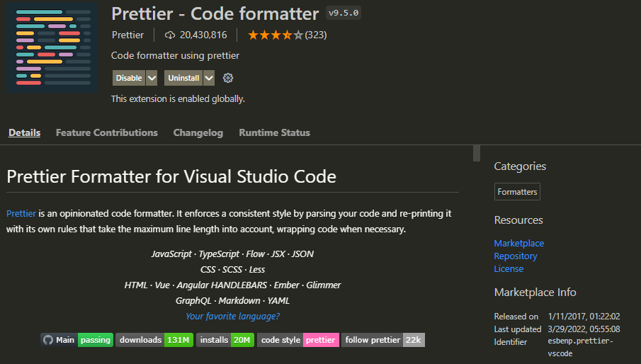Click the GitHub Main passing badge

[x=77, y=340]
